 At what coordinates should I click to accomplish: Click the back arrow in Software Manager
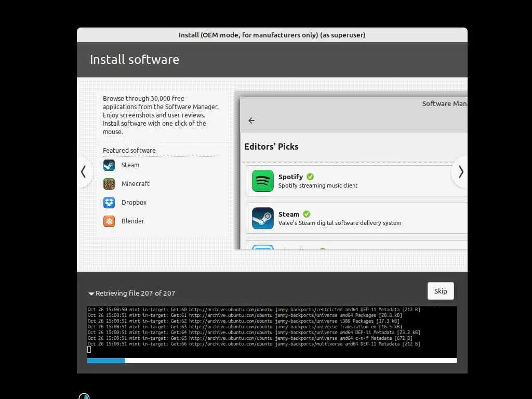tap(251, 121)
